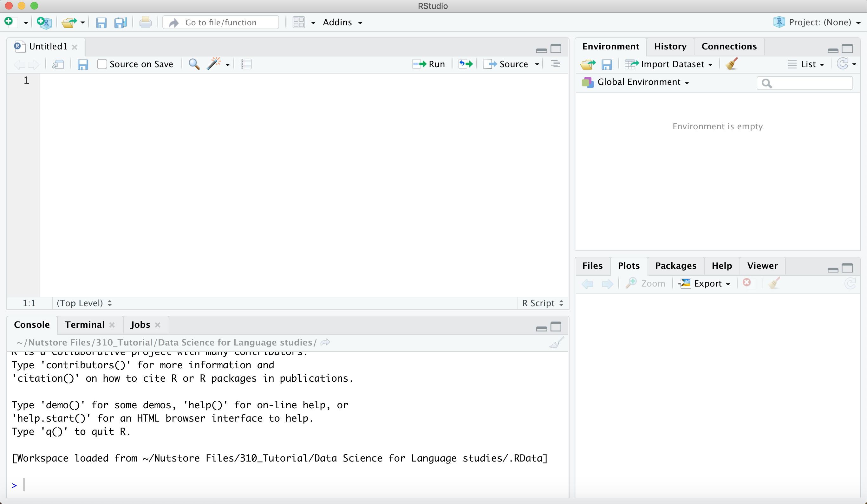Switch to the History tab
Viewport: 867px width, 504px height.
pyautogui.click(x=670, y=46)
